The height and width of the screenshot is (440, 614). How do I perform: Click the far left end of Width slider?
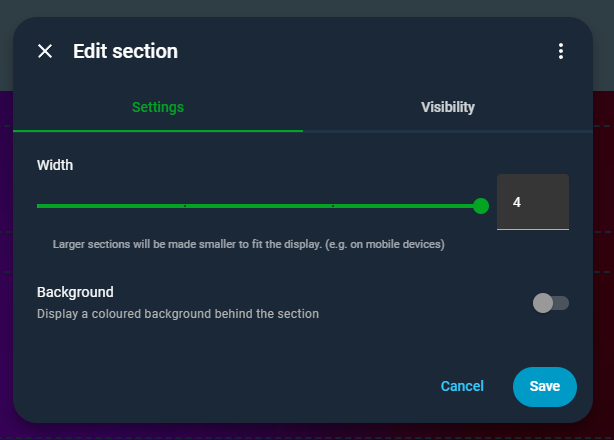click(39, 206)
